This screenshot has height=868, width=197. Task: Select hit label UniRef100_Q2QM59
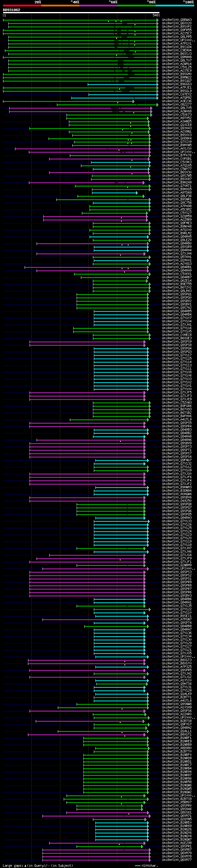176,216
